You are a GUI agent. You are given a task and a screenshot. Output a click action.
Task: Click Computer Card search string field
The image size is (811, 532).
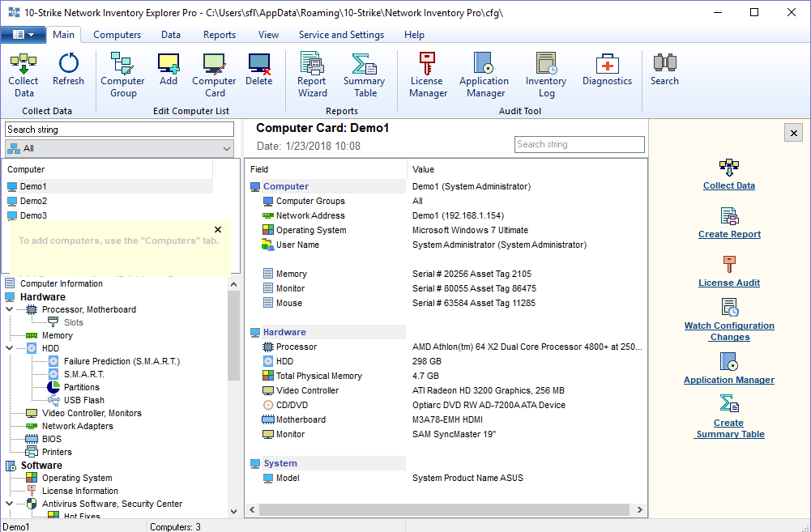tap(579, 144)
